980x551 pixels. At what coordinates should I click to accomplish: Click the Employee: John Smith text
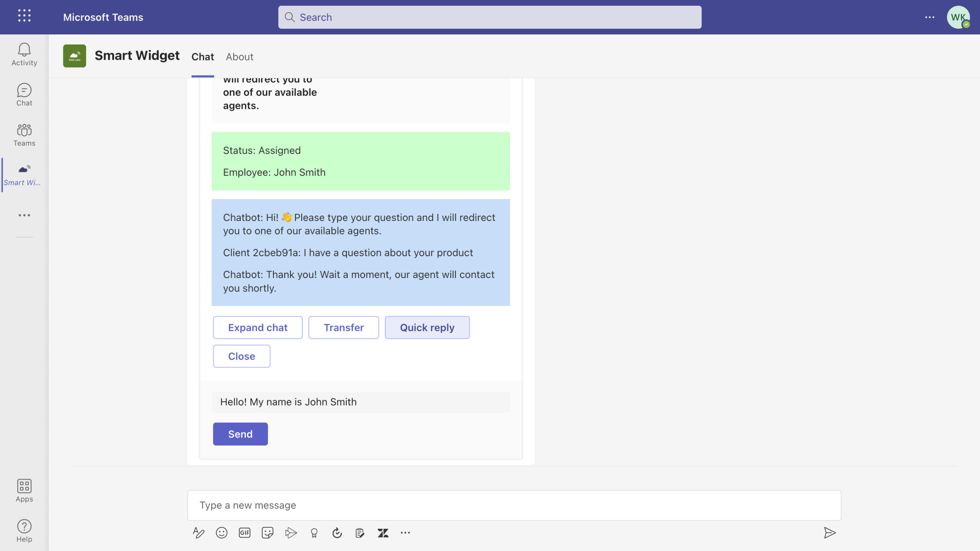coord(274,172)
